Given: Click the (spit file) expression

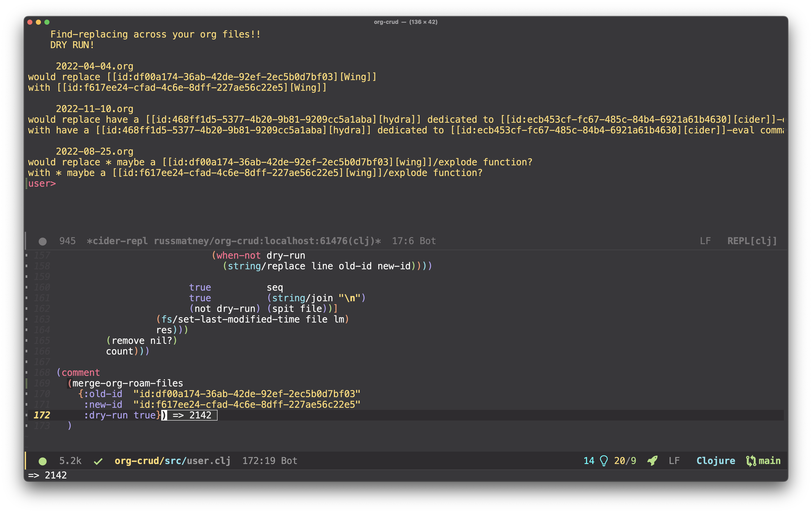Looking at the screenshot, I should click(x=297, y=308).
